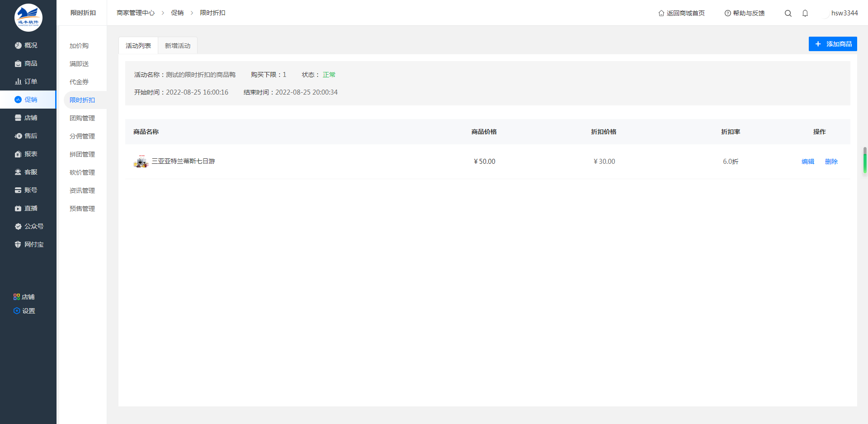Click the 售后 icon

click(x=18, y=136)
